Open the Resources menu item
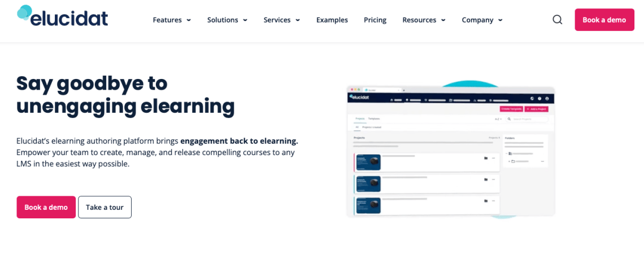This screenshot has width=644, height=255. point(419,20)
